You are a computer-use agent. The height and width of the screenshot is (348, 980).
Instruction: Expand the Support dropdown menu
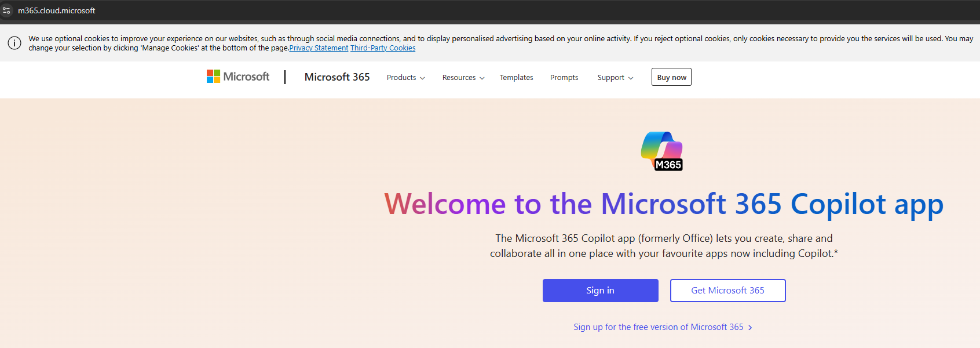coord(615,77)
